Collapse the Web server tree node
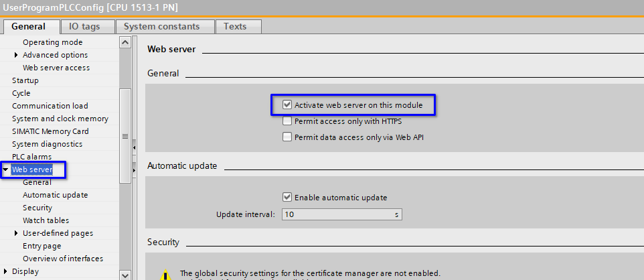The height and width of the screenshot is (280, 644). coord(5,169)
